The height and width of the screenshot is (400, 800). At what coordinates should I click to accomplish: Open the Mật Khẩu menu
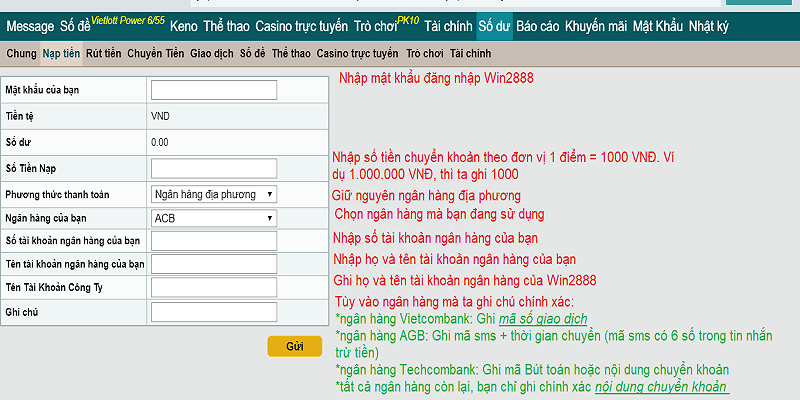point(658,27)
